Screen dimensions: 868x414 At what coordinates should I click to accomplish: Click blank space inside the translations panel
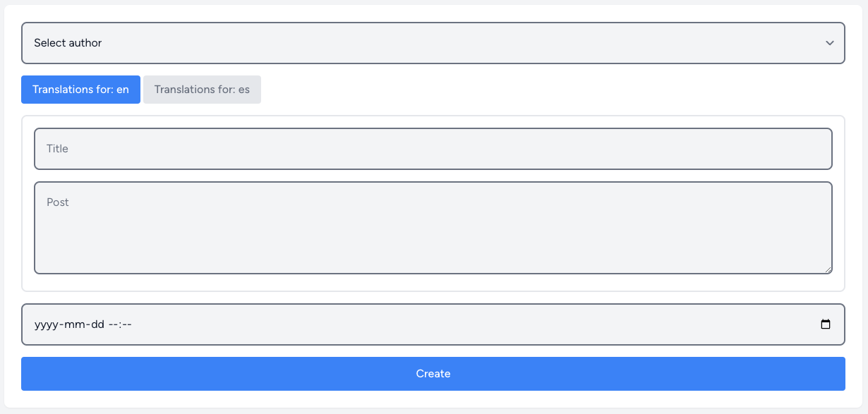point(433,284)
